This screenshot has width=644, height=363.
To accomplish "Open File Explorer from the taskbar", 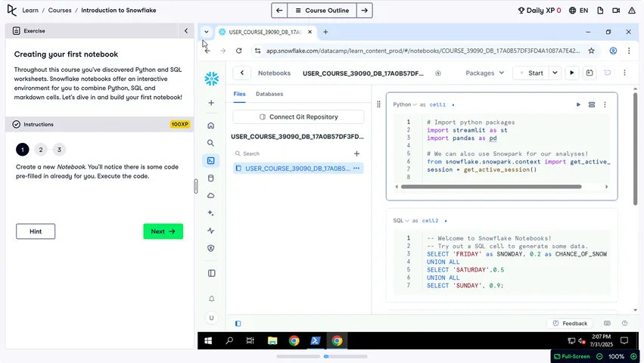I will (272, 341).
